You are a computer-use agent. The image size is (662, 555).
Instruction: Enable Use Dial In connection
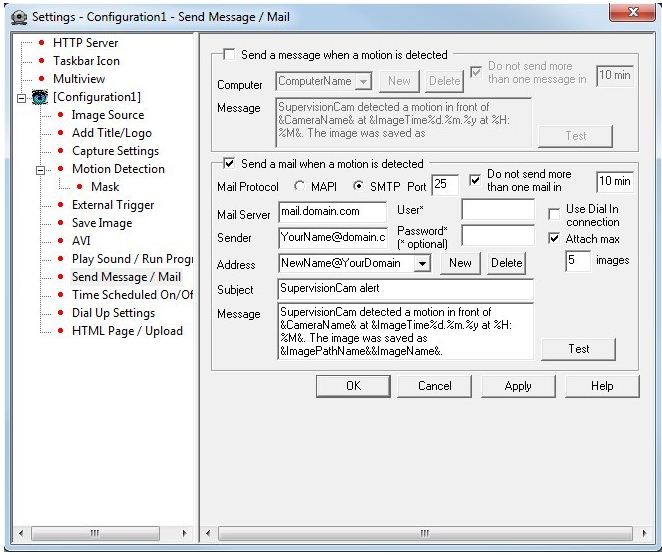pos(554,214)
